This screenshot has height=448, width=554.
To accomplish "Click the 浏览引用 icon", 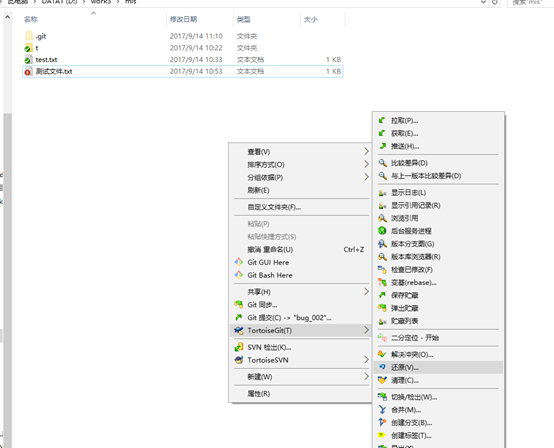I will 382,218.
